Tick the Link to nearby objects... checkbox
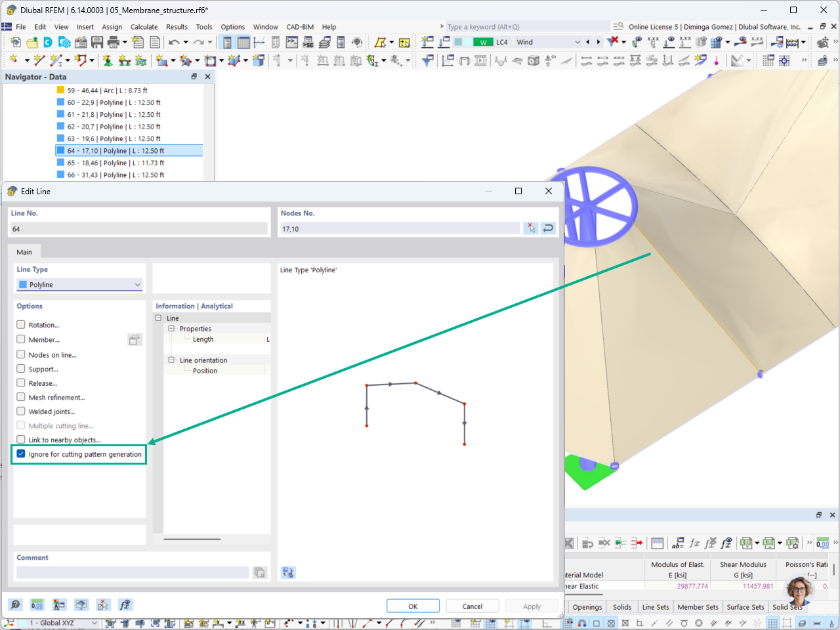 point(21,440)
